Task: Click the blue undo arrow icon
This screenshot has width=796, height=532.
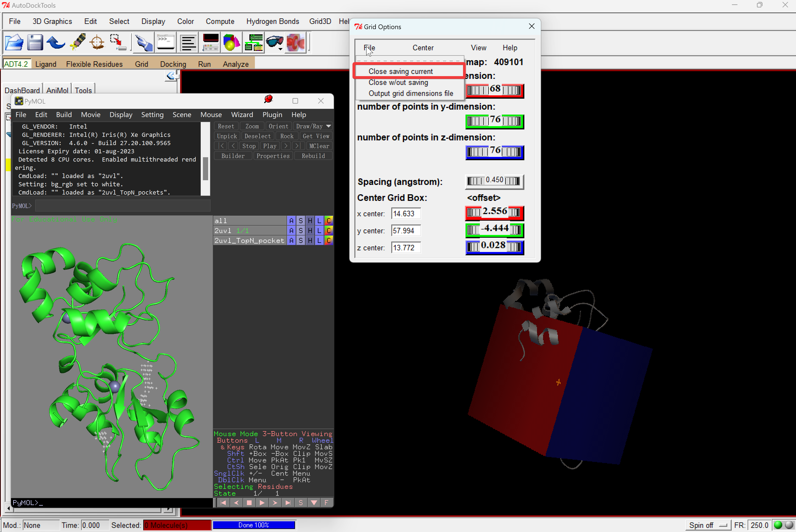Action: [56, 43]
